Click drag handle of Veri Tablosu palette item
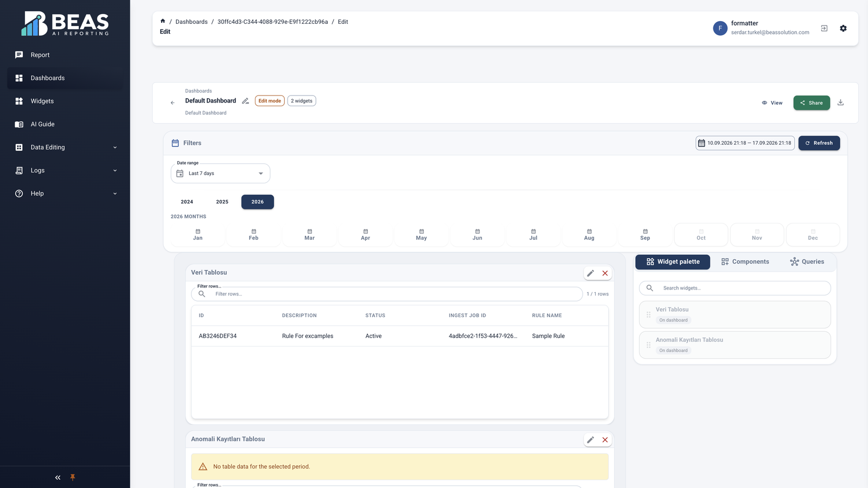 (x=648, y=314)
